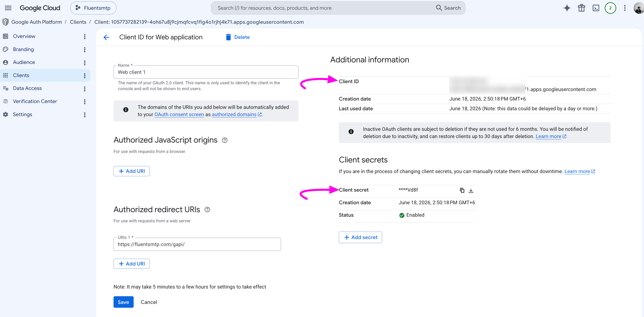Download the client secret JSON
Image resolution: width=644 pixels, height=317 pixels.
click(x=471, y=191)
